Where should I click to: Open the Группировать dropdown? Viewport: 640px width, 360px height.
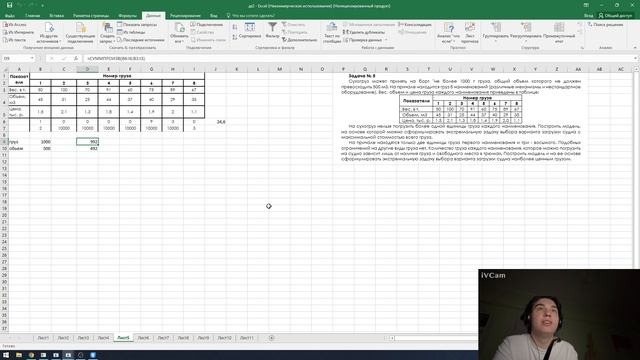(x=496, y=33)
